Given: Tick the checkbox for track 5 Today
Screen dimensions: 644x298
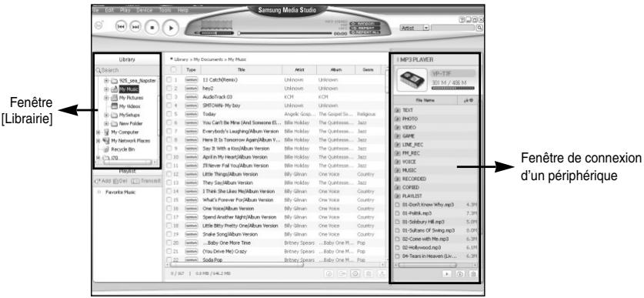Looking at the screenshot, I should click(x=169, y=114).
